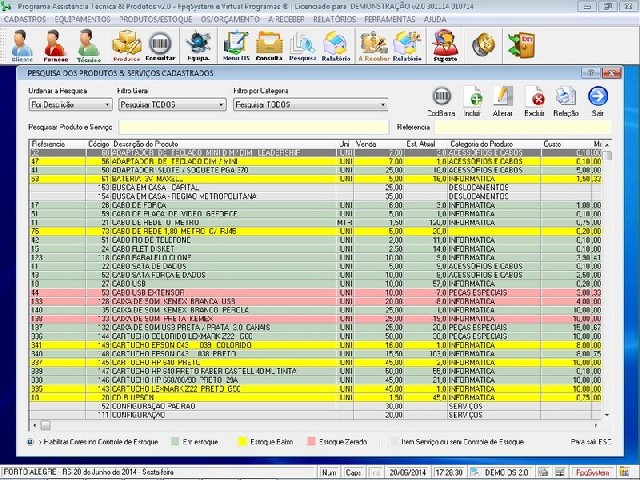
Task: Expand the Ordenar a Pesquisa dropdown
Action: click(107, 105)
